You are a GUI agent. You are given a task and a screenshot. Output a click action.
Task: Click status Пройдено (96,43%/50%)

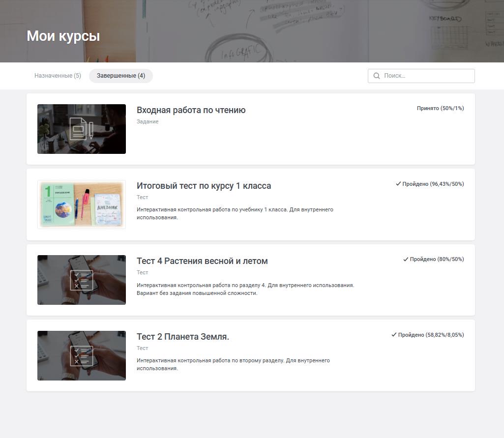pyautogui.click(x=433, y=184)
